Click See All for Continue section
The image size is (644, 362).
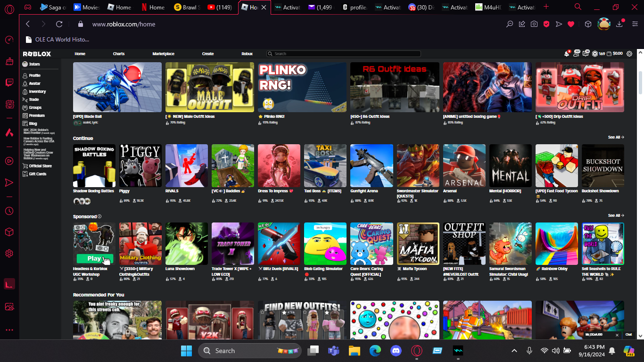tap(616, 137)
